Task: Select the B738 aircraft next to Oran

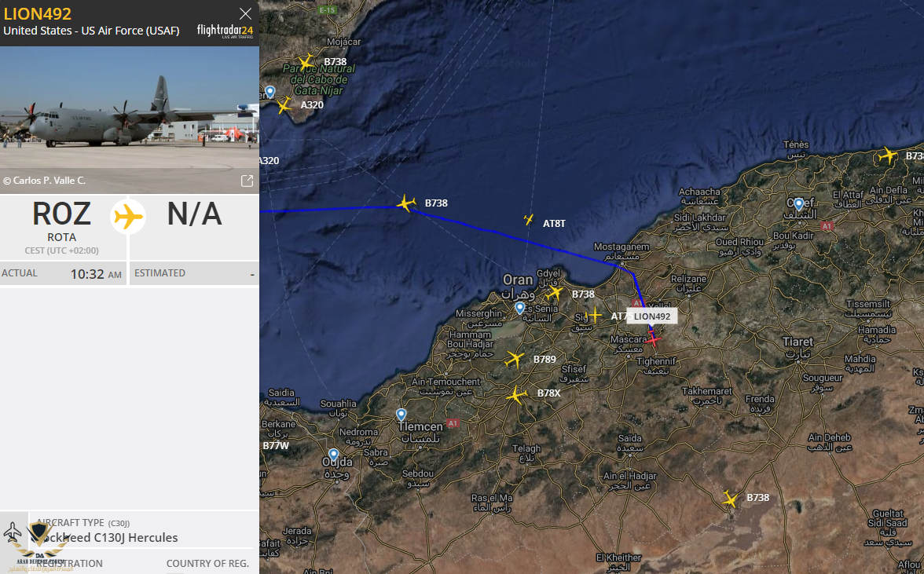Action: [x=554, y=293]
